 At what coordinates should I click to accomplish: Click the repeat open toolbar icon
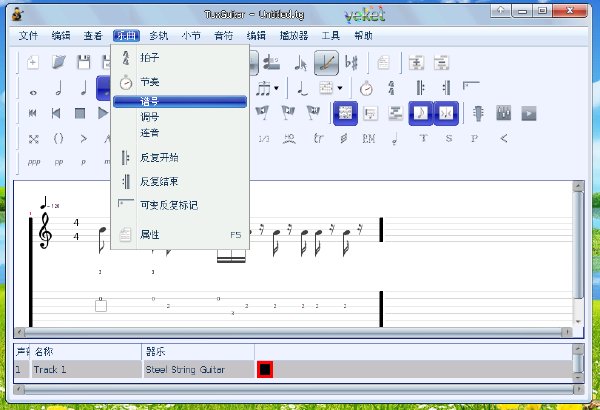pos(421,88)
